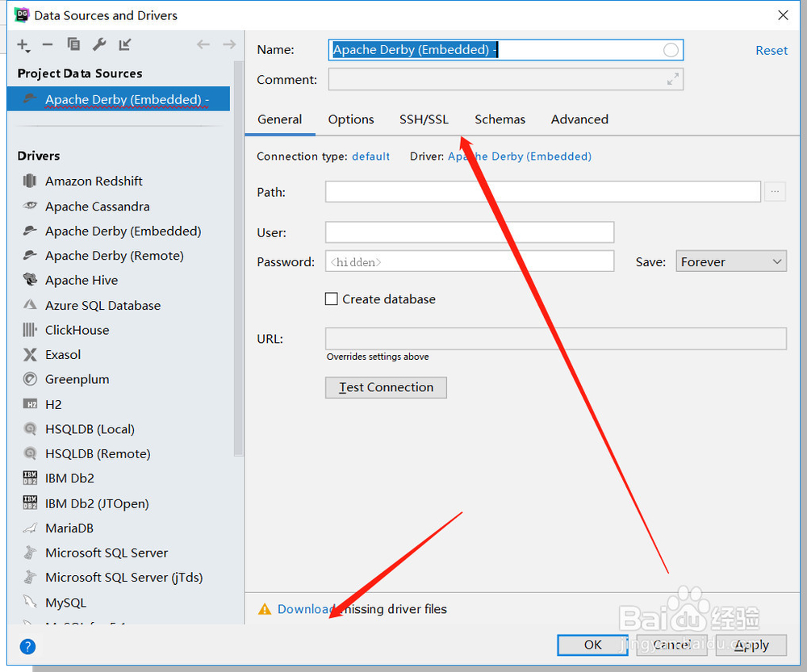Click the Download missing driver files link

tap(306, 609)
